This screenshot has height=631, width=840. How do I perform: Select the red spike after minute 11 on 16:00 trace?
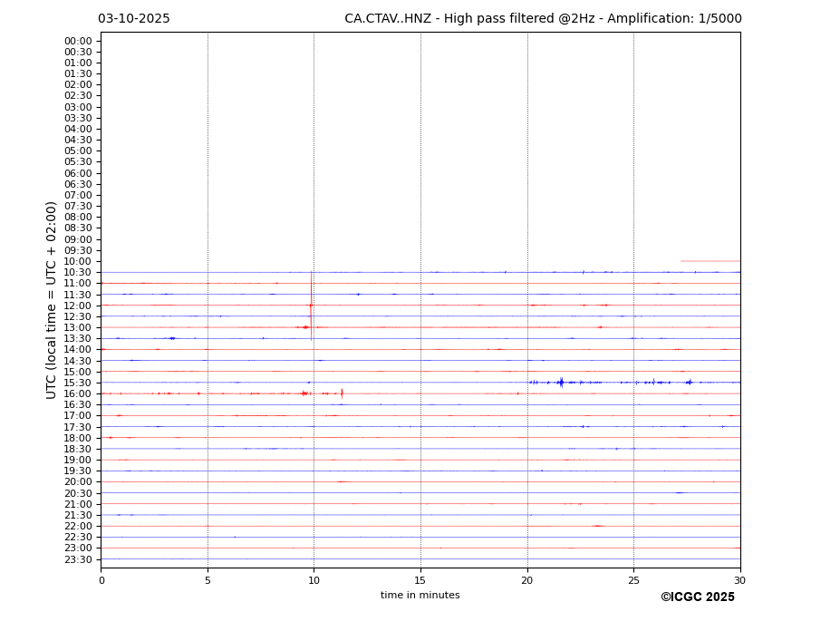(x=342, y=393)
